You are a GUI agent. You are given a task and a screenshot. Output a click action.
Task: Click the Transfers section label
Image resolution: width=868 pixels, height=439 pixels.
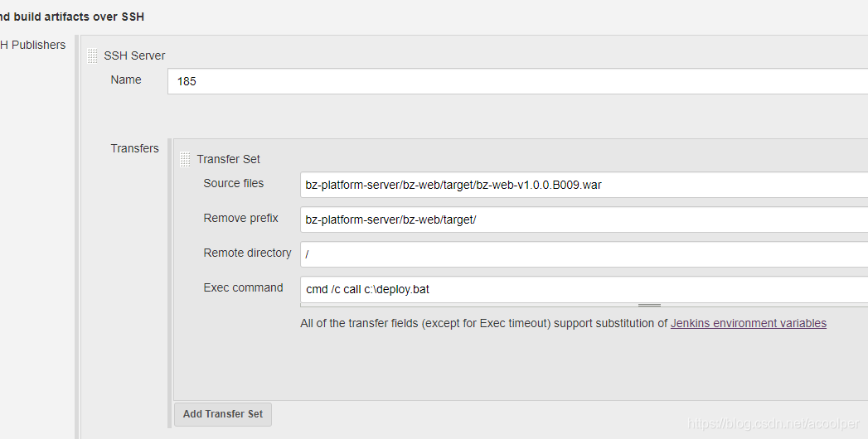coord(134,149)
